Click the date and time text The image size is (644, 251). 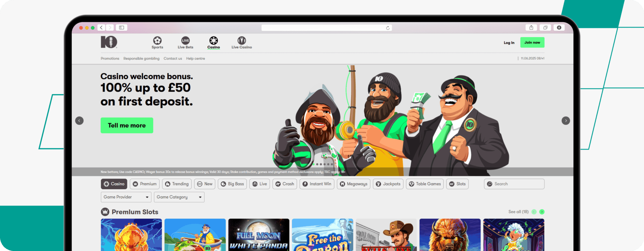532,58
